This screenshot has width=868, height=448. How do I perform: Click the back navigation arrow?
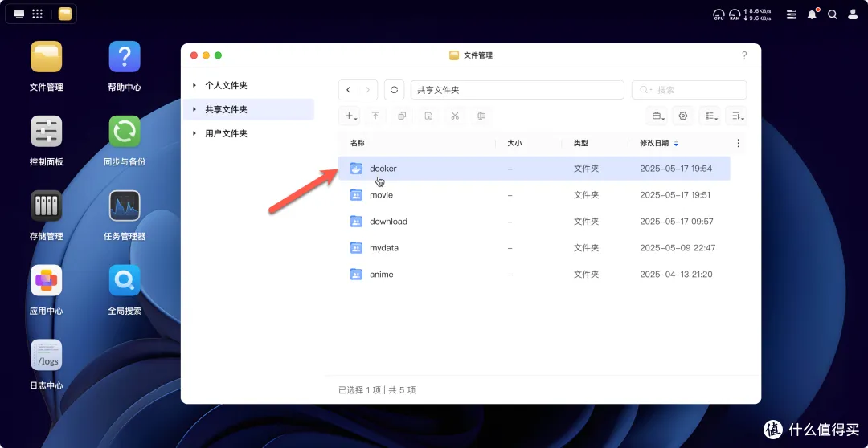click(x=349, y=90)
